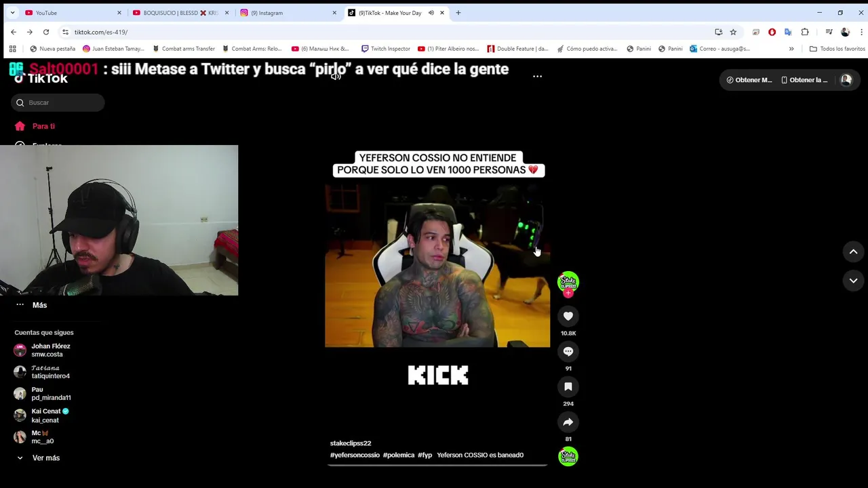Screen dimensions: 868x488
Task: Open the Chrome profile avatar
Action: (x=845, y=32)
